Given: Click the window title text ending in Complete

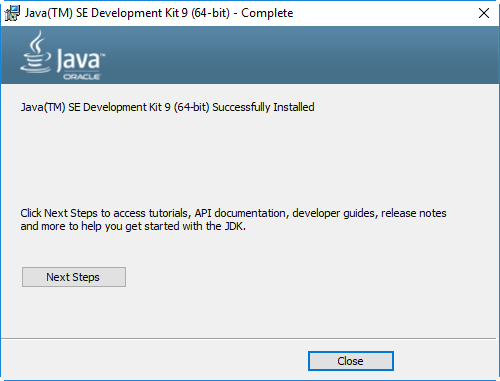Looking at the screenshot, I should point(159,13).
